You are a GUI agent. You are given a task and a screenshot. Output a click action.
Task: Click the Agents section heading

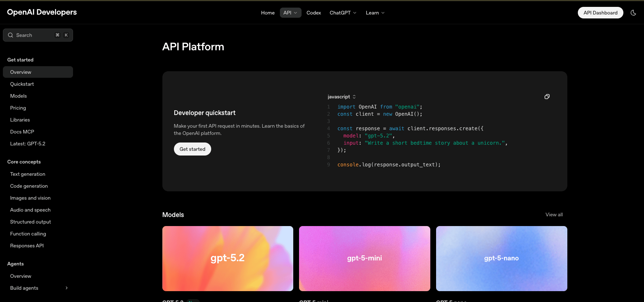pos(16,264)
